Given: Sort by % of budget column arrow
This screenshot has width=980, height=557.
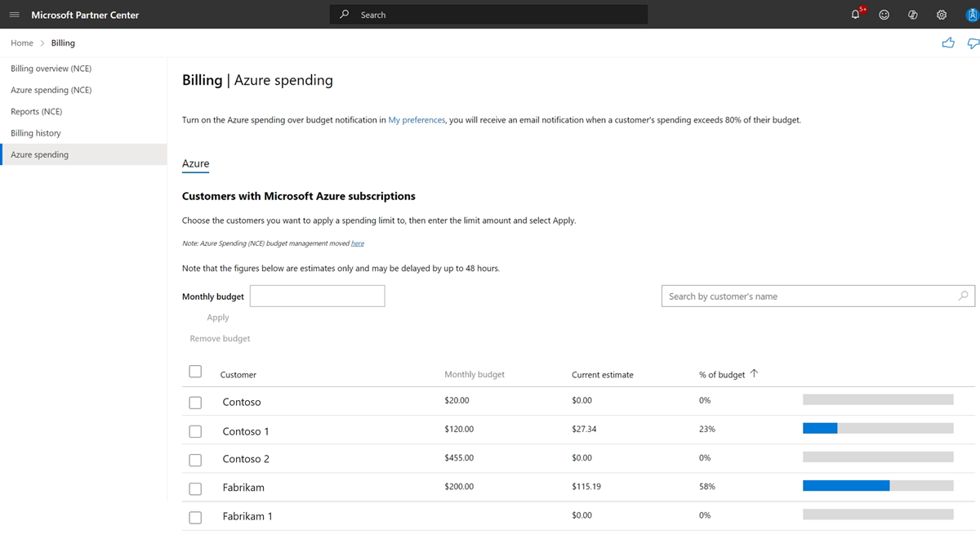Looking at the screenshot, I should click(754, 373).
